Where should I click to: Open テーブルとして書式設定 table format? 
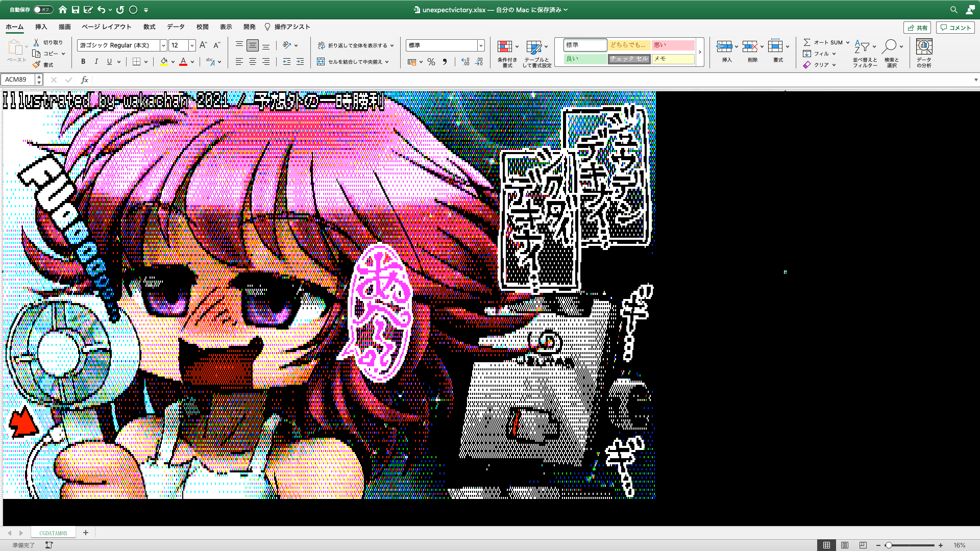coord(536,53)
